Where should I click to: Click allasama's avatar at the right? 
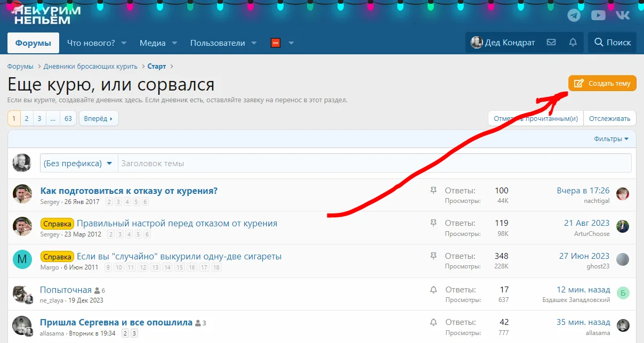[623, 325]
